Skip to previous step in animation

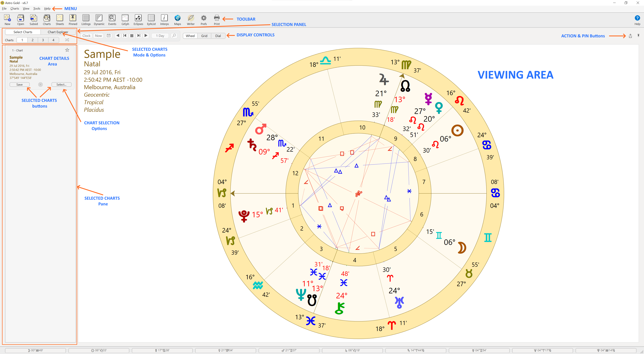(125, 36)
